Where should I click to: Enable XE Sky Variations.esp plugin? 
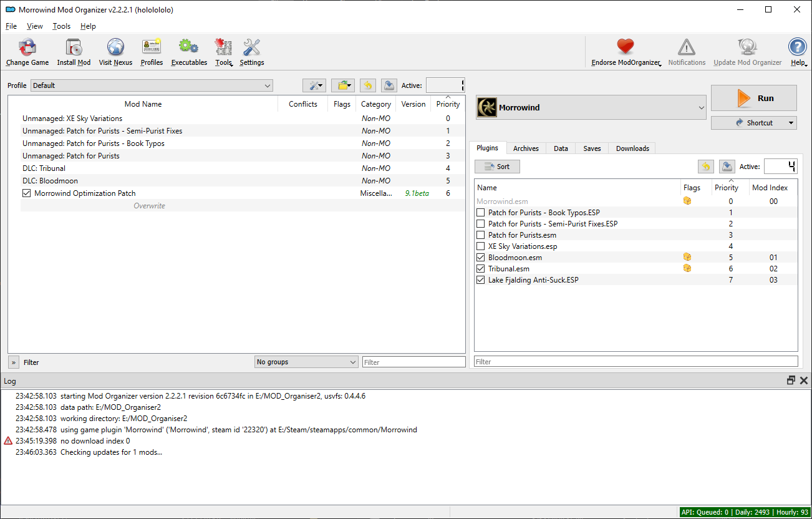pos(480,246)
